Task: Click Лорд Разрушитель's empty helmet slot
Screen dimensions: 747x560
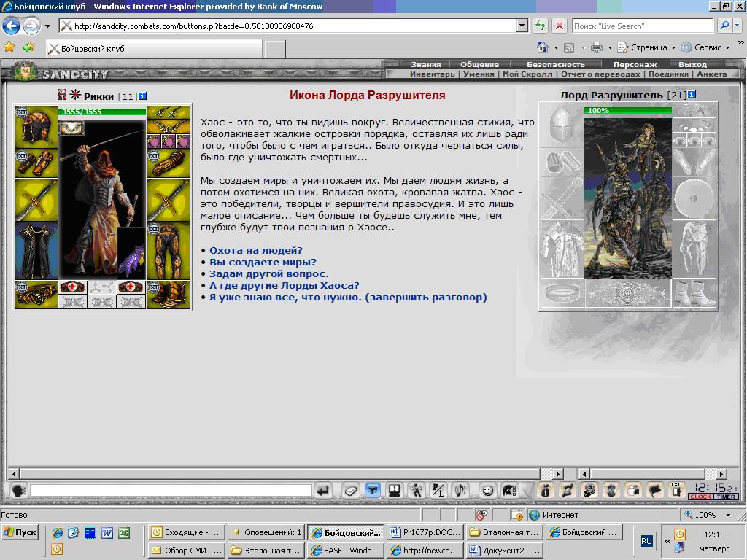Action: click(x=562, y=125)
